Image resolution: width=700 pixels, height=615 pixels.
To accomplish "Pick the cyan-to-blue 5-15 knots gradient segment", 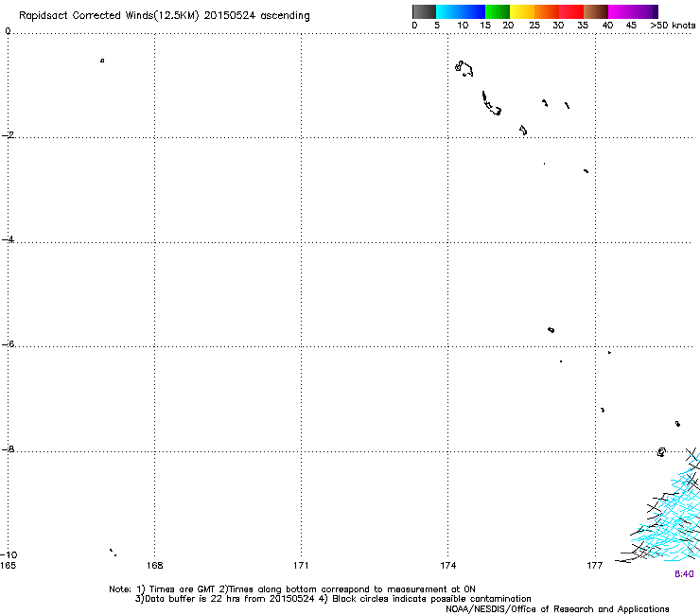I will pyautogui.click(x=461, y=11).
